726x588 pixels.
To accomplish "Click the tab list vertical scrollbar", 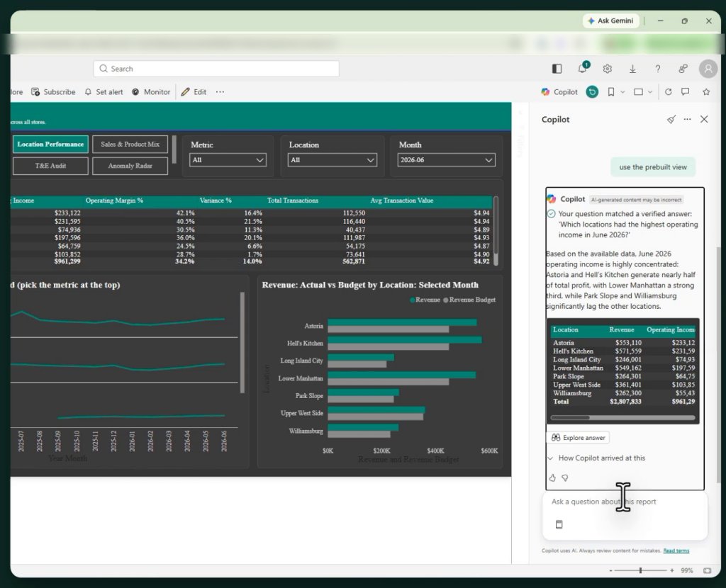I will tap(174, 149).
